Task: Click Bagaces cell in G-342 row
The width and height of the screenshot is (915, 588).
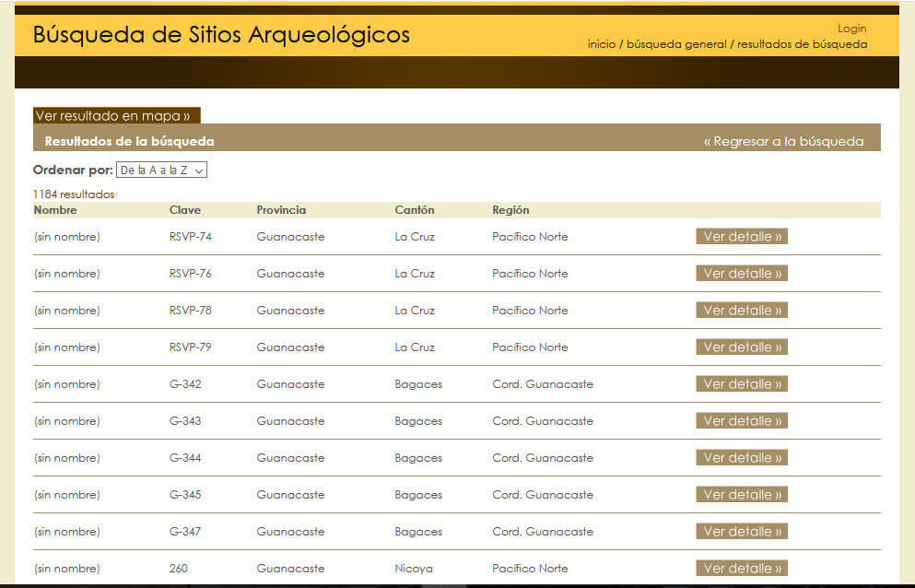Action: [418, 384]
